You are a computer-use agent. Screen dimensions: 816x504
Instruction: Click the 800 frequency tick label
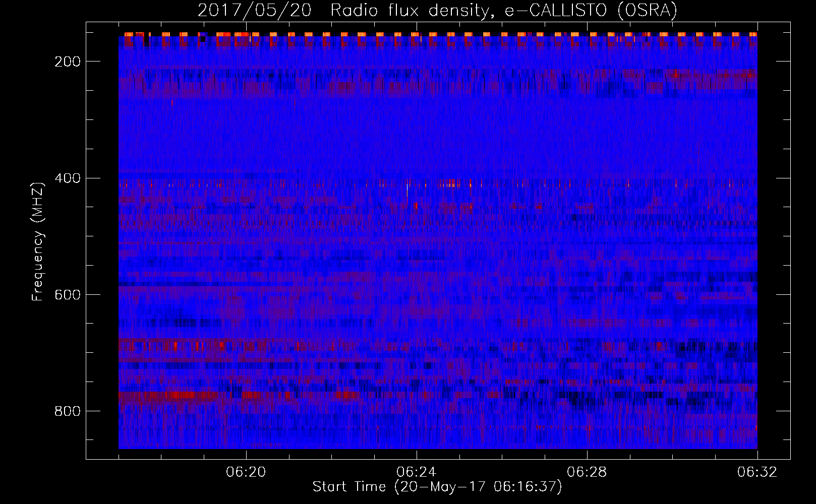click(68, 411)
